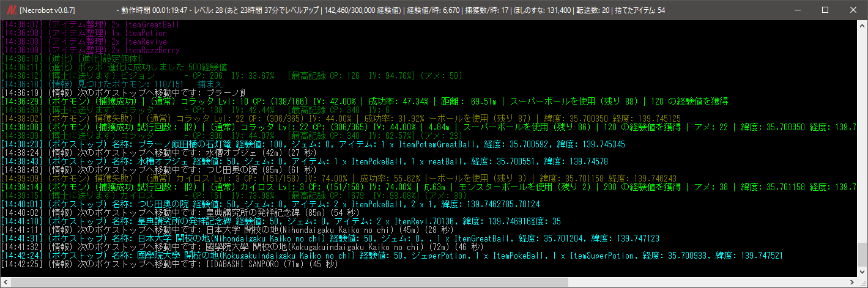Click the 14:36:10 進化 設定個体 log line
Viewport: 868px width, 288px height.
[x=72, y=59]
